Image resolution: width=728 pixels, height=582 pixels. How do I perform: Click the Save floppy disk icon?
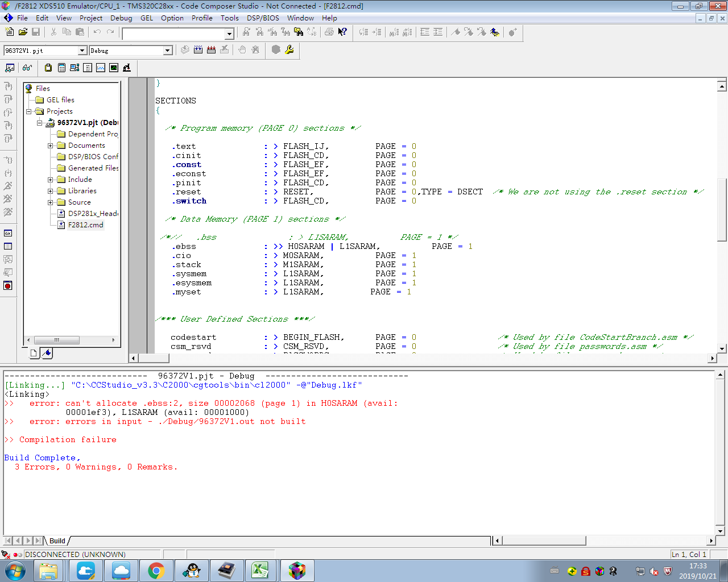[x=36, y=32]
